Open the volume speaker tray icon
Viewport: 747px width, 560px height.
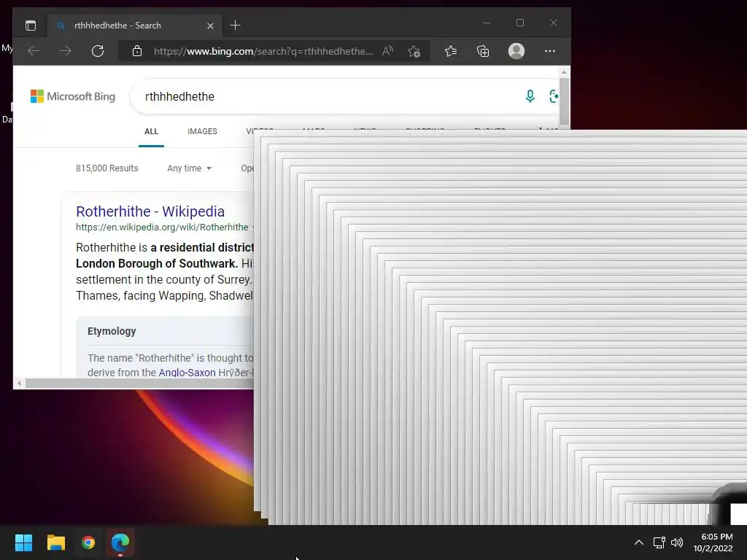click(676, 542)
